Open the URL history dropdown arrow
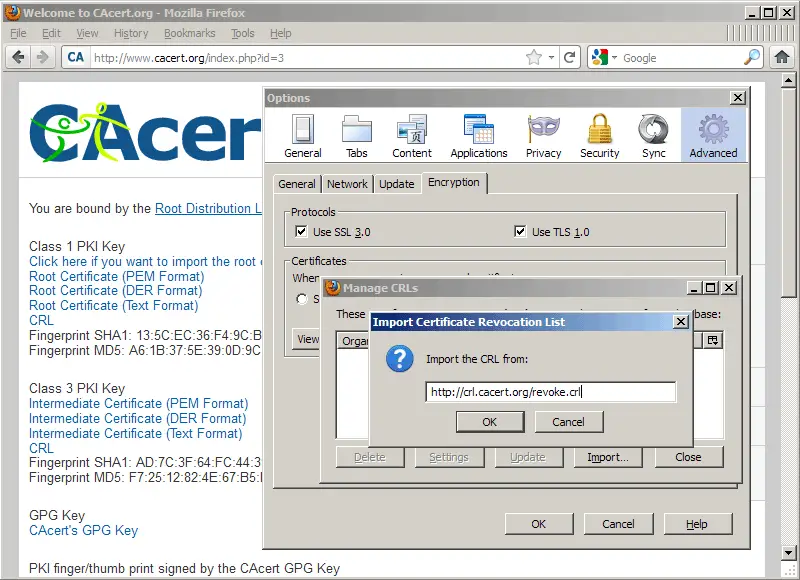This screenshot has height=580, width=800. [x=551, y=58]
